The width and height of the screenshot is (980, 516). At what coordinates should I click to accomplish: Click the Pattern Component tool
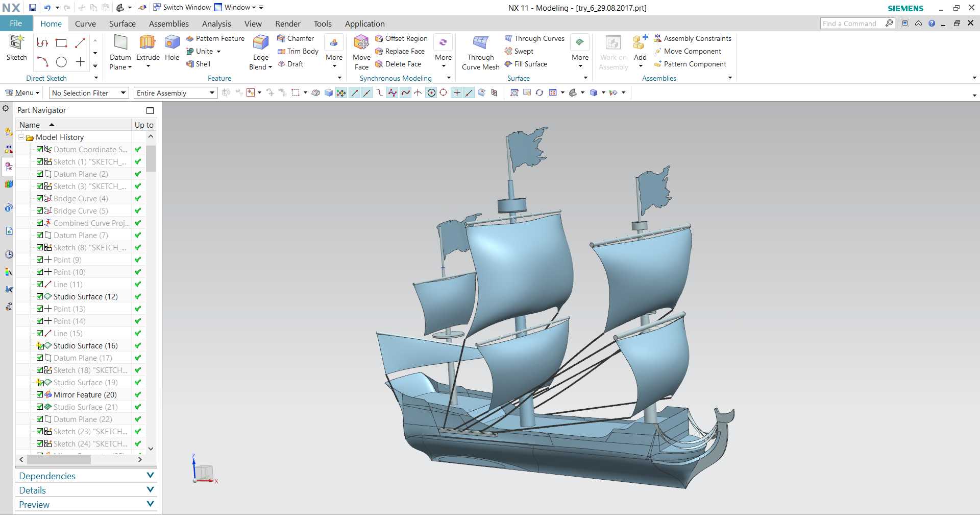click(x=690, y=64)
